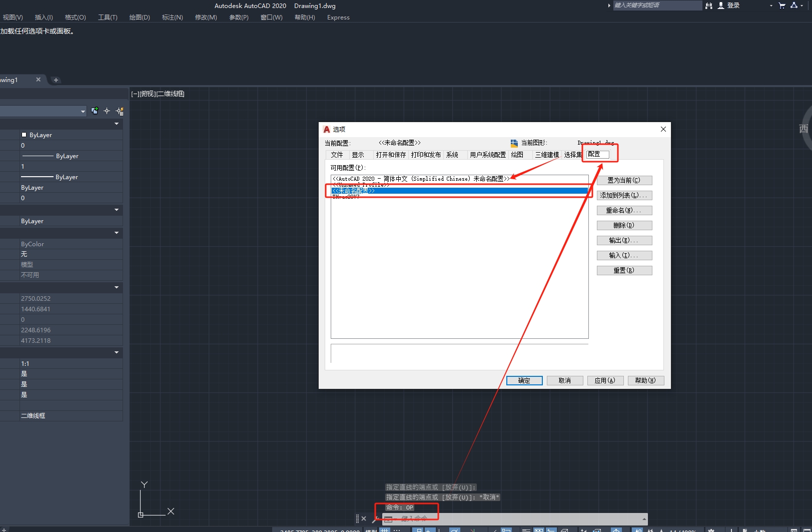Image resolution: width=812 pixels, height=532 pixels.
Task: Click the command line customize wrench icon
Action: tap(375, 519)
